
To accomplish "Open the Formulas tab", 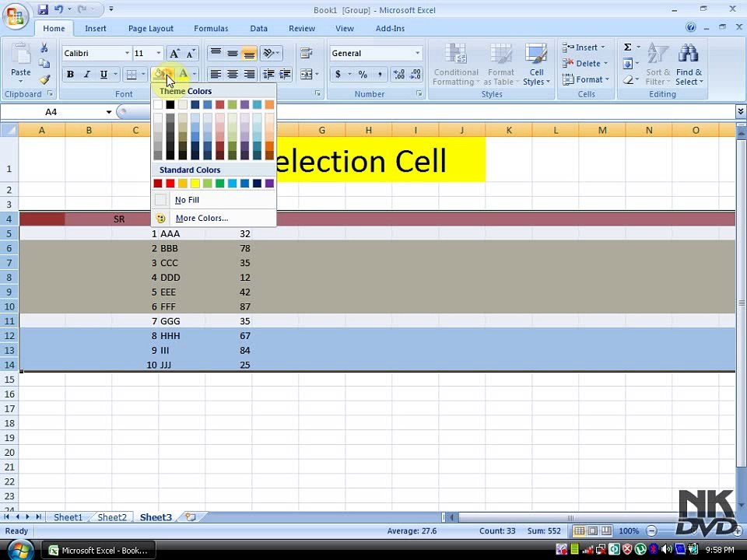I will pos(211,28).
